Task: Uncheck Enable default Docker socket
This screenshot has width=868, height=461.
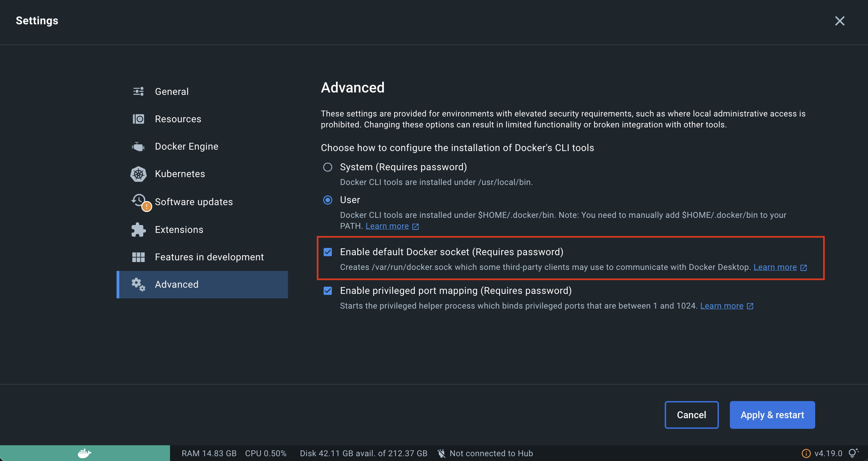Action: tap(328, 252)
